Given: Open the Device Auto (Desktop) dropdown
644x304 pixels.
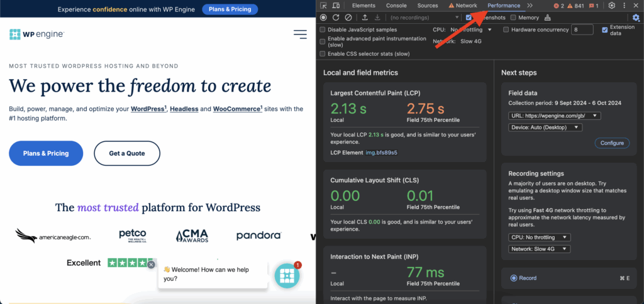Looking at the screenshot, I should (545, 128).
